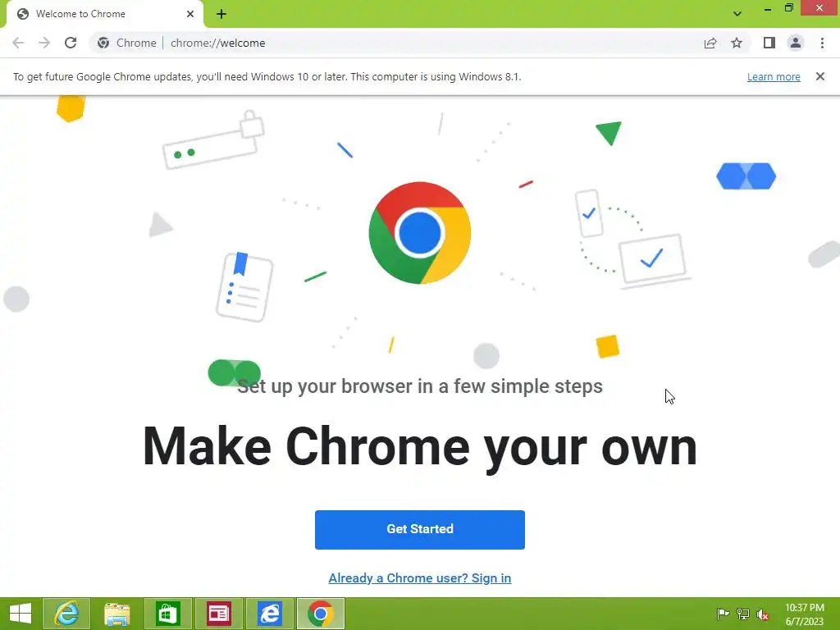Open File Explorer from the taskbar
The image size is (840, 630).
[x=117, y=614]
